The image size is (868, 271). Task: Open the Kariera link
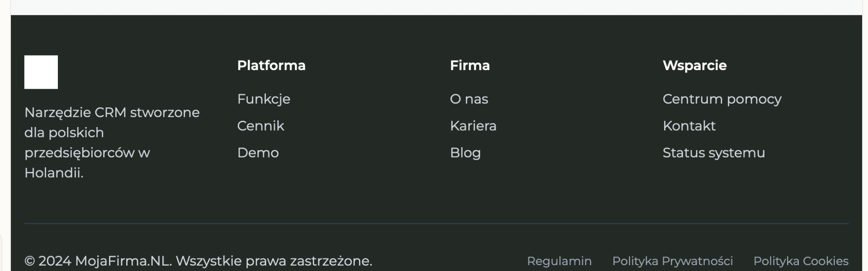(x=473, y=126)
